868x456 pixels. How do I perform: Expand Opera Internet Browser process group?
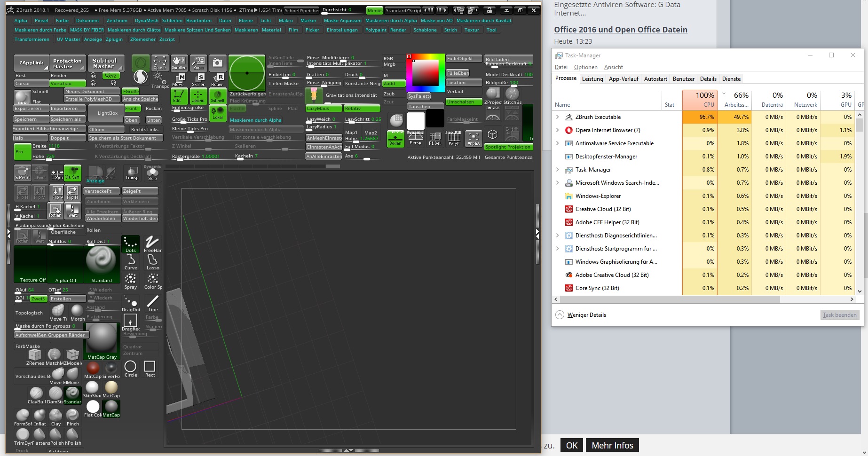pos(558,130)
